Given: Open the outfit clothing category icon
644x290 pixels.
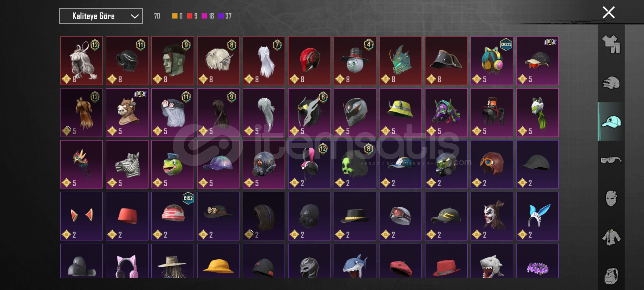Looking at the screenshot, I should (x=611, y=44).
